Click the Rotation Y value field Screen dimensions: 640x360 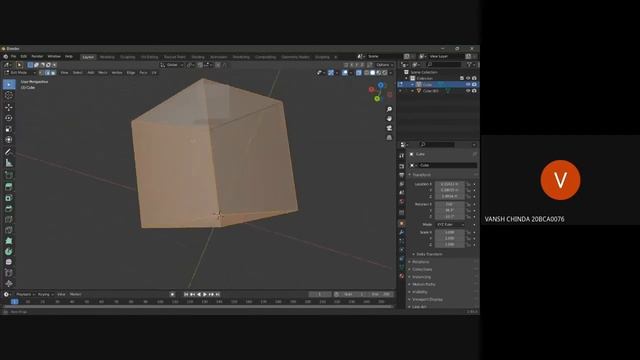point(450,210)
